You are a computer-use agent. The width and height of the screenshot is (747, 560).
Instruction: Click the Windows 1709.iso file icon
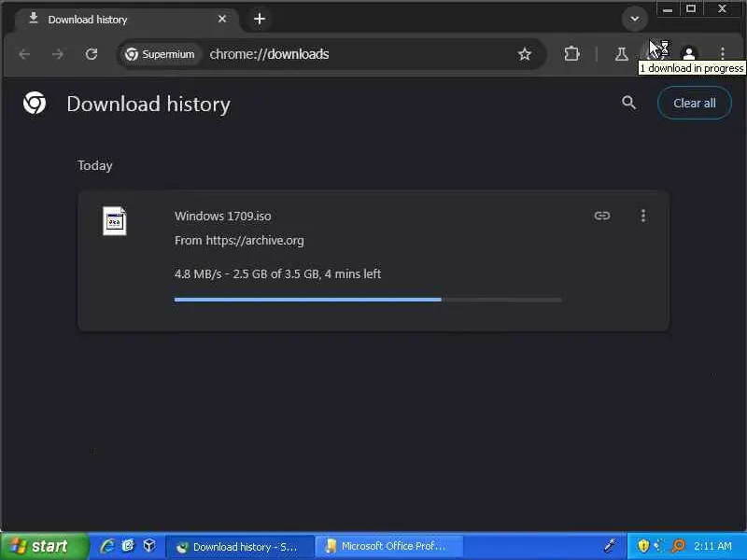114,220
